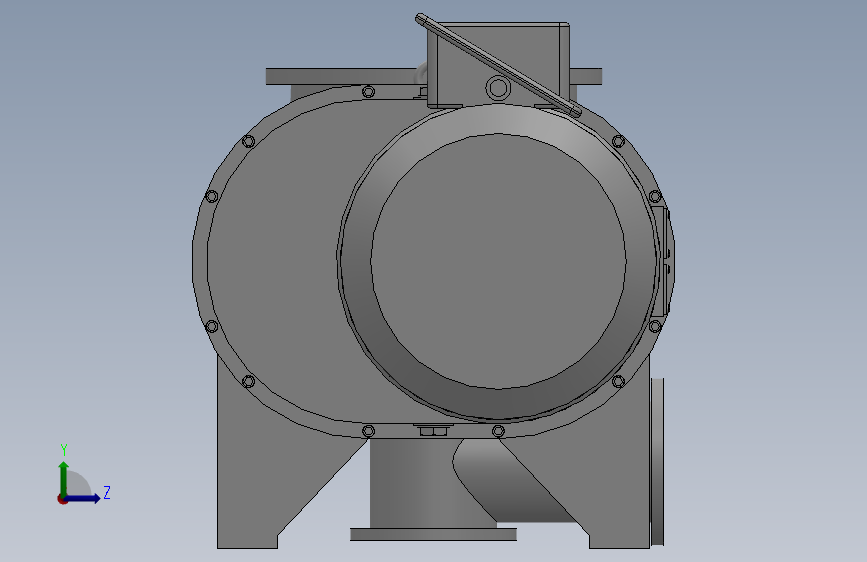The width and height of the screenshot is (867, 562).
Task: Click the green Y axis of the triad
Action: 64,478
